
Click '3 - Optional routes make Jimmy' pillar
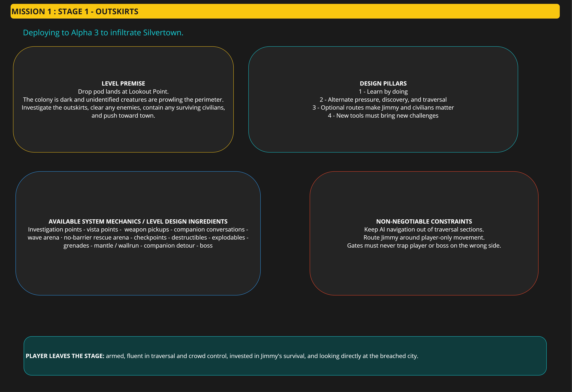pyautogui.click(x=383, y=107)
